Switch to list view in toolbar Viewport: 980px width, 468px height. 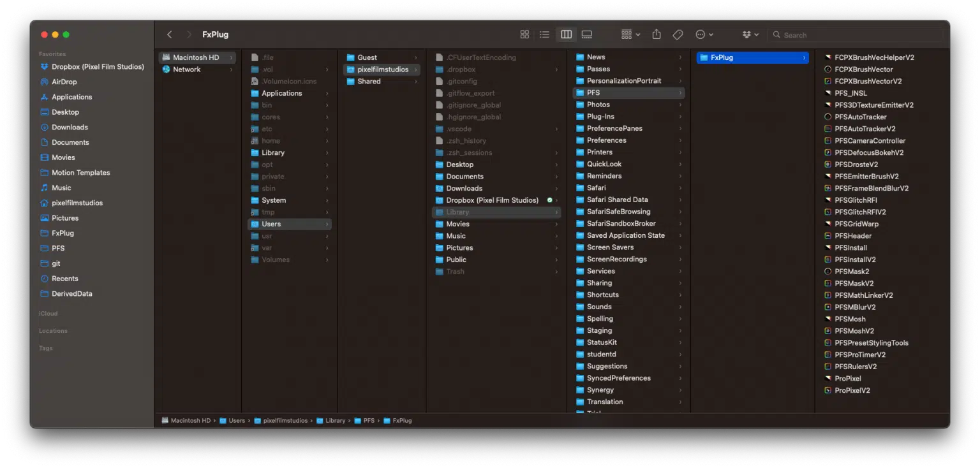coord(544,34)
